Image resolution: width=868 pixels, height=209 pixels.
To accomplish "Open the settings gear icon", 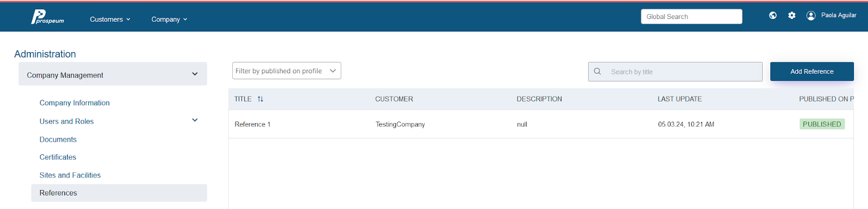I will click(x=792, y=16).
